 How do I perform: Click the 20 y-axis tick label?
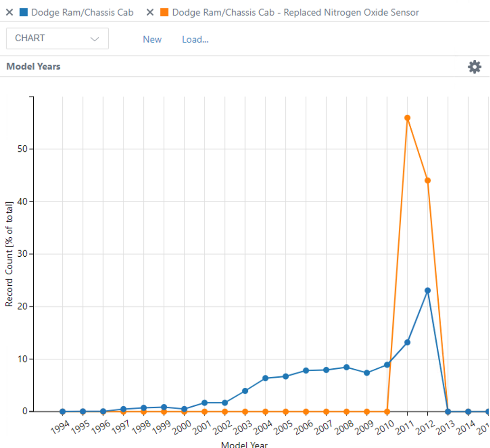point(22,306)
